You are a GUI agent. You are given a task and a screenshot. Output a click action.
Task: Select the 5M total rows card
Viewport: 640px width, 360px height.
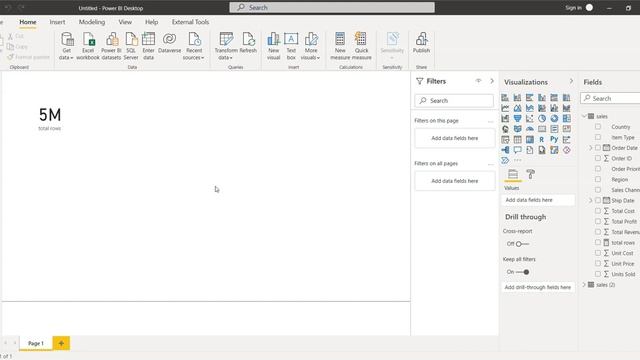(50, 119)
